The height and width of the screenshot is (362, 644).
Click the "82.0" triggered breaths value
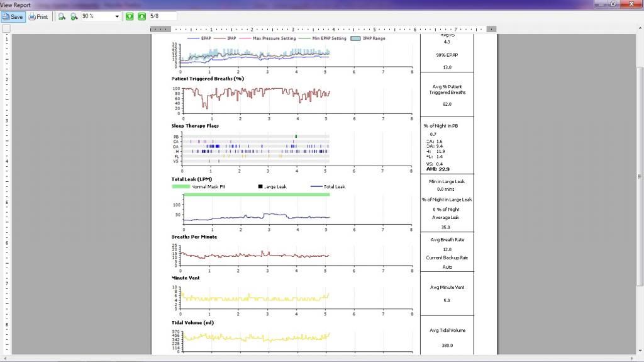(x=447, y=105)
